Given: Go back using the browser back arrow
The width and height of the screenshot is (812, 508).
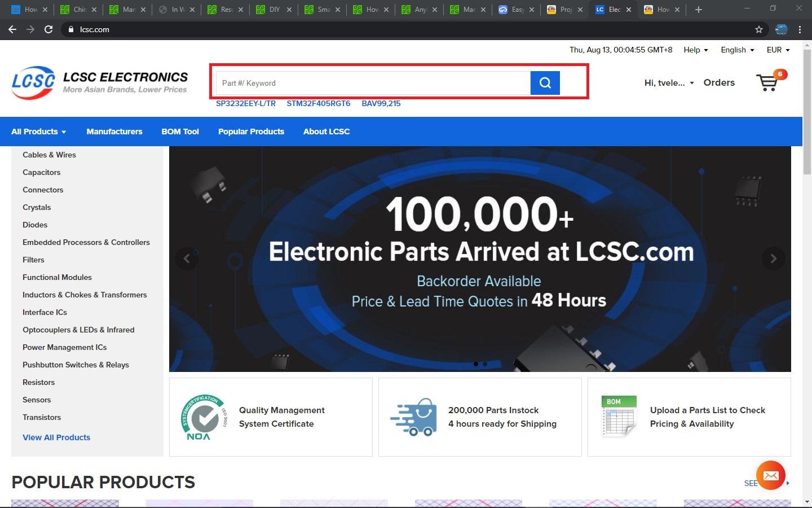Looking at the screenshot, I should click(12, 29).
